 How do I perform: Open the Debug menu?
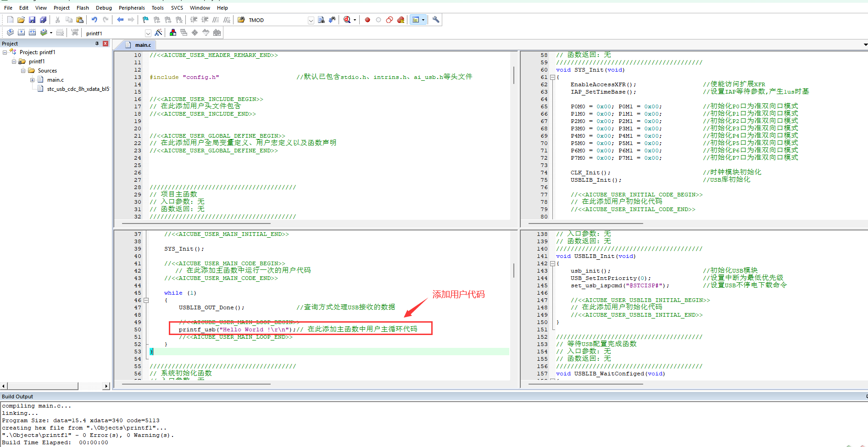[104, 8]
